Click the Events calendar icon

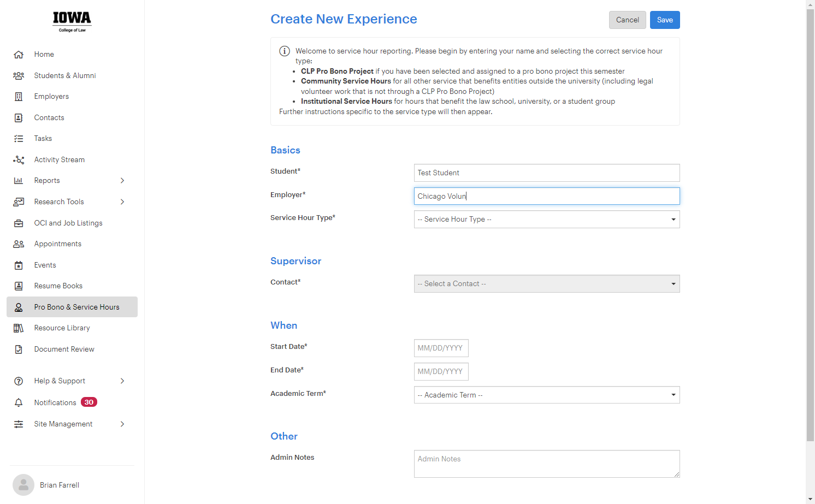point(19,265)
